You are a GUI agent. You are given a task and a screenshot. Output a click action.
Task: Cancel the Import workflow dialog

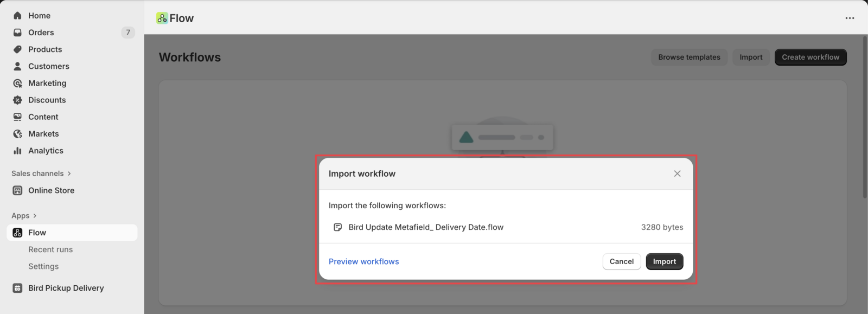(622, 261)
